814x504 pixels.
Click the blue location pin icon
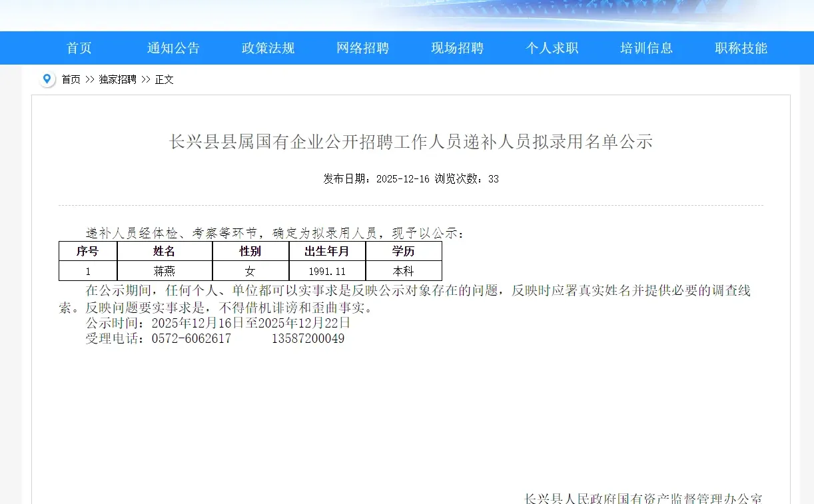pos(47,79)
